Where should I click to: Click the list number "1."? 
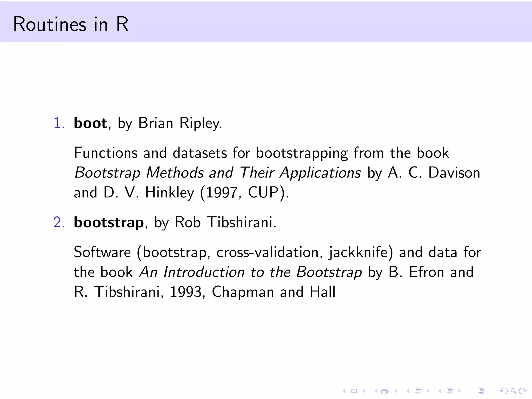click(x=59, y=123)
